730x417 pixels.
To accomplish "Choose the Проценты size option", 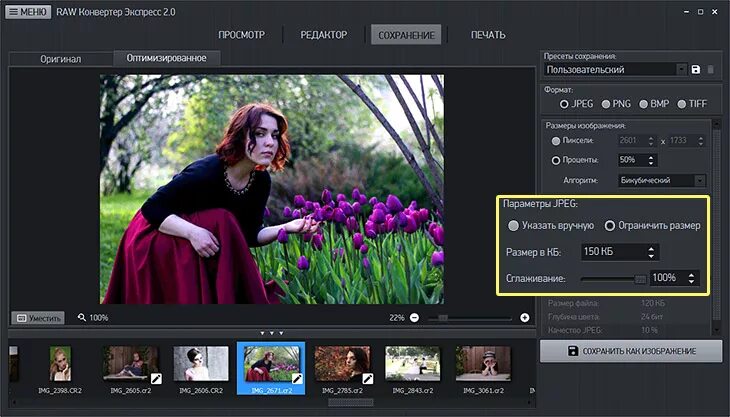I will [x=575, y=160].
